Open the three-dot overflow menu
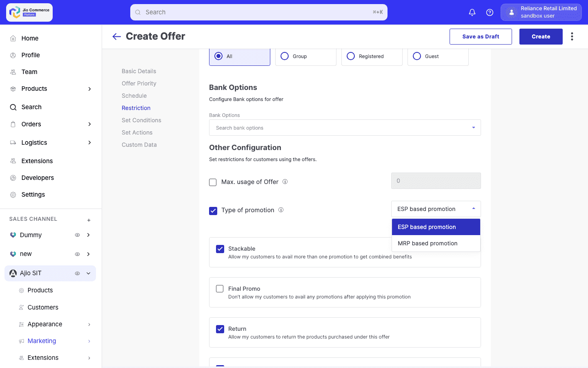Screen dimensions: 588x368 pos(572,36)
